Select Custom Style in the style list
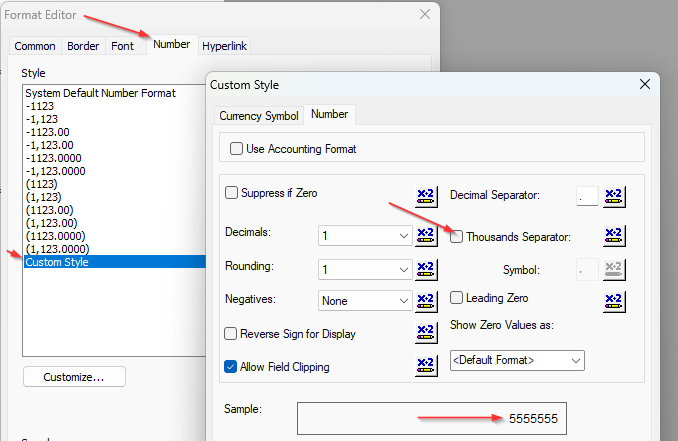 click(x=115, y=262)
